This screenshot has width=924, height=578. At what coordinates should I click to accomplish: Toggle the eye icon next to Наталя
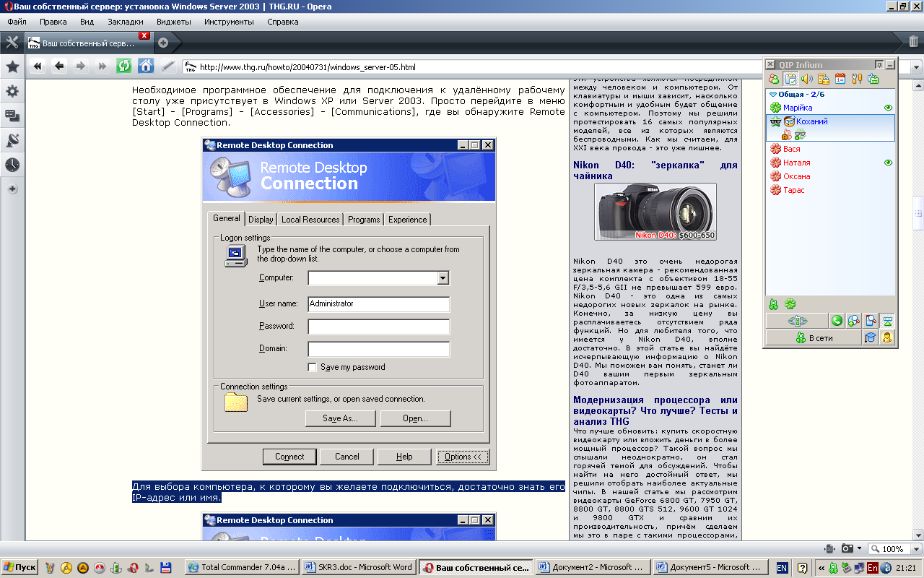pyautogui.click(x=889, y=163)
